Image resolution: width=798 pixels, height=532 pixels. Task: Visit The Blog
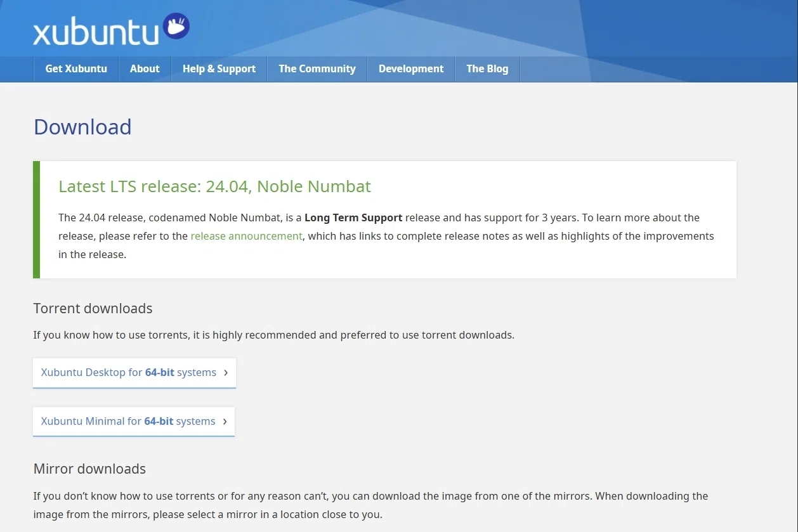(487, 69)
